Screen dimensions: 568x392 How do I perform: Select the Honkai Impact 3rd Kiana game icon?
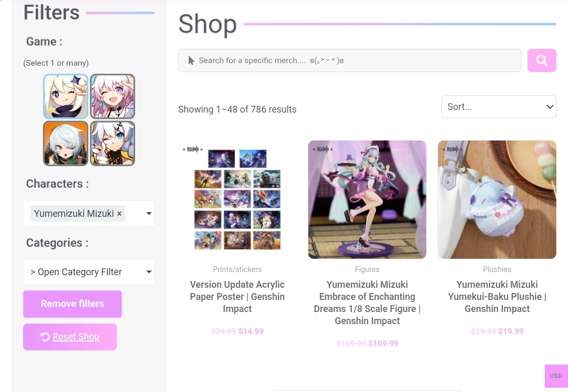pos(113,144)
